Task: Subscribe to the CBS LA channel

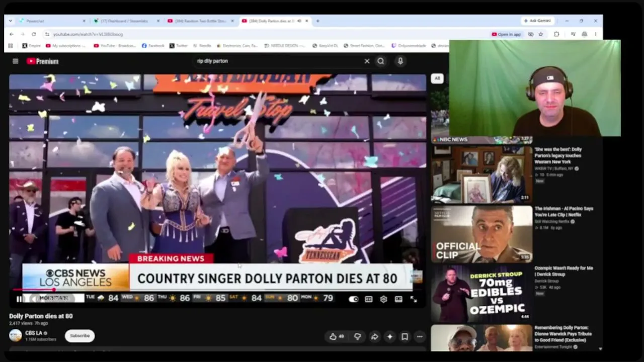Action: click(79, 336)
